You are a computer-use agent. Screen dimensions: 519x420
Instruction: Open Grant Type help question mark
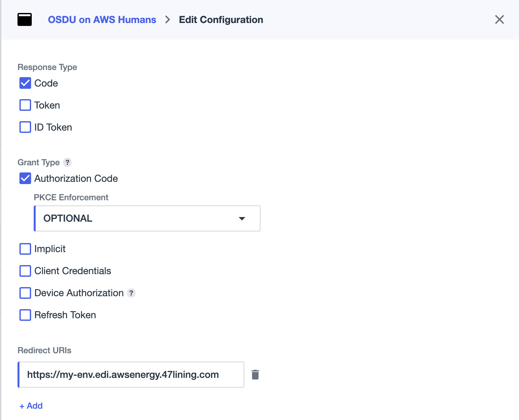pos(67,162)
